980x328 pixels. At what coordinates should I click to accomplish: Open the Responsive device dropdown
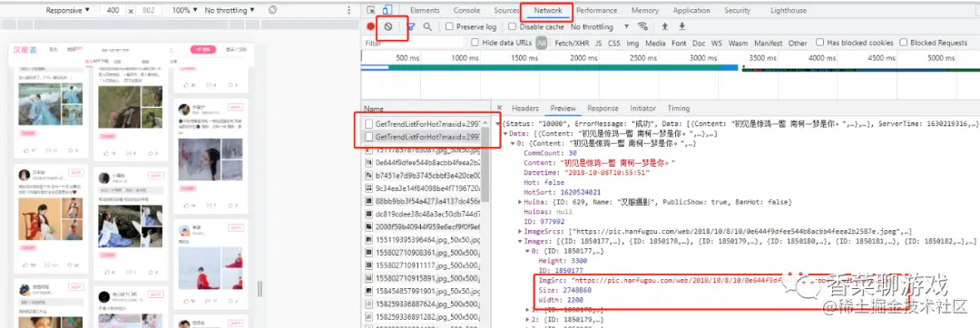67,11
